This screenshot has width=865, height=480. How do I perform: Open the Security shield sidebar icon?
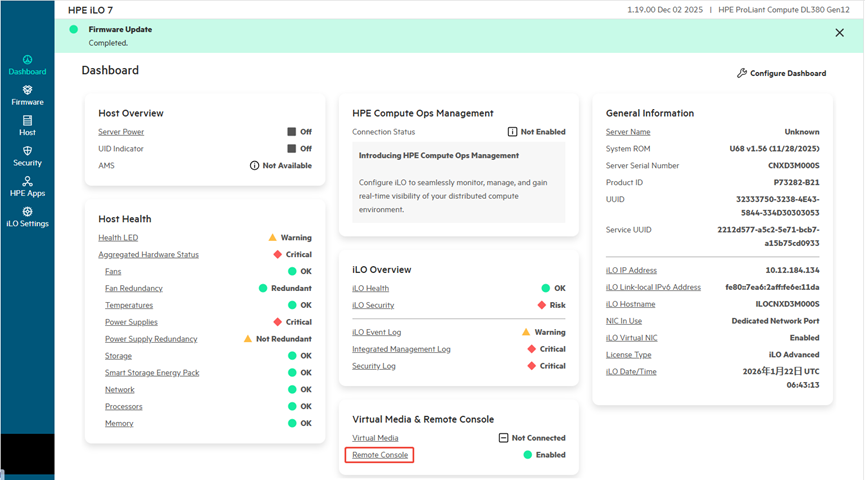[27, 151]
